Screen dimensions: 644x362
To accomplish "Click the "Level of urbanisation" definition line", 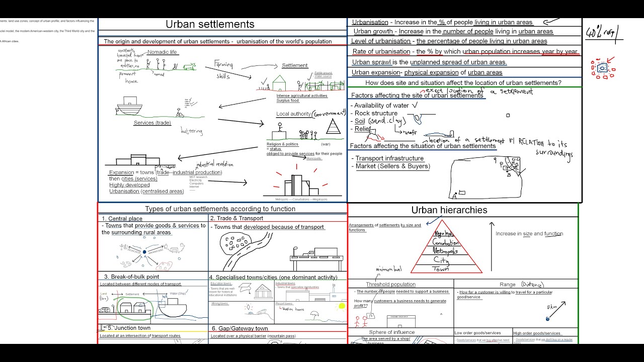I will coord(449,41).
